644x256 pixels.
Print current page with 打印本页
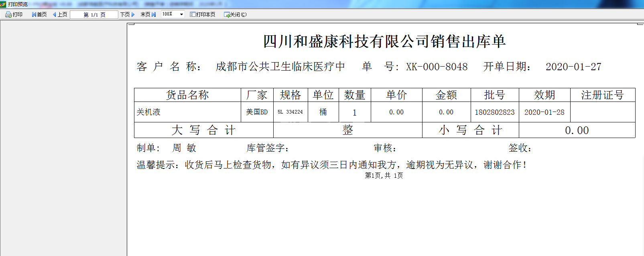click(x=203, y=14)
